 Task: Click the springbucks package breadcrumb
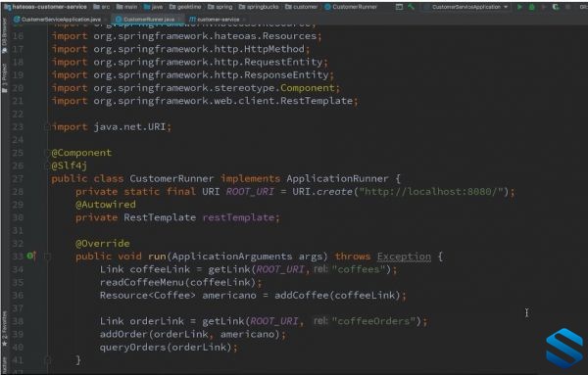pyautogui.click(x=260, y=7)
